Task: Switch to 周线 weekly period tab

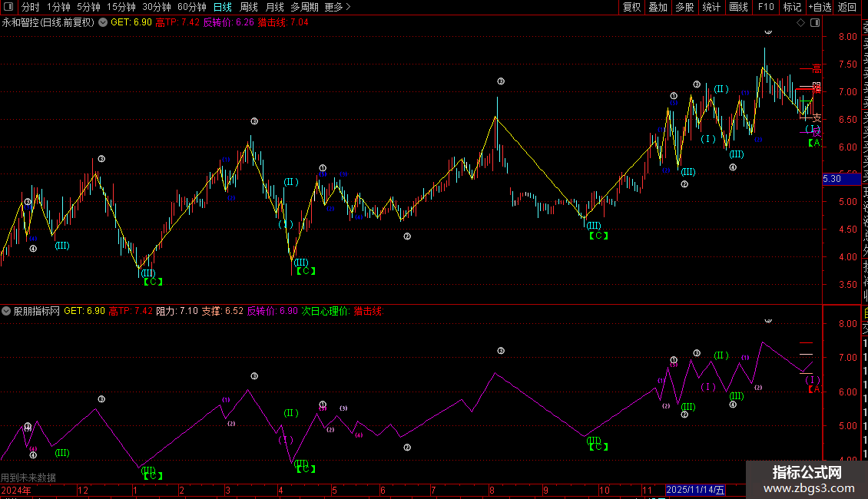Action: coord(249,7)
